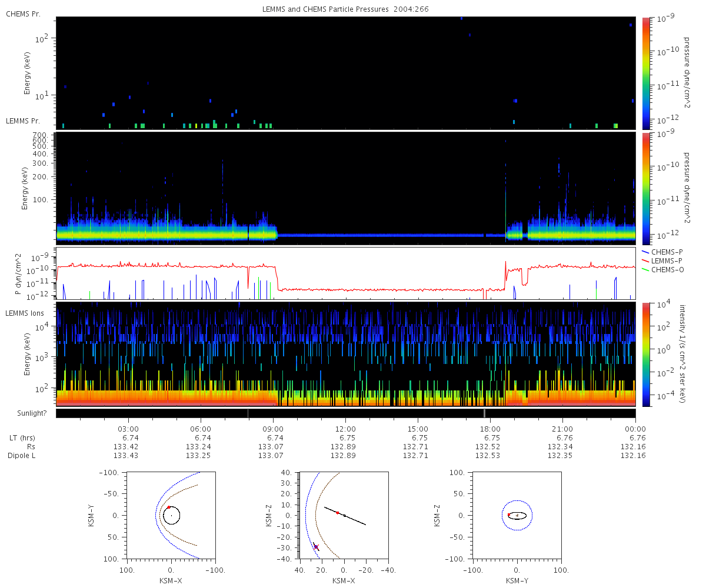This screenshot has width=706, height=588.
Task: Select the Dipole L value 132.53
Action: (488, 456)
